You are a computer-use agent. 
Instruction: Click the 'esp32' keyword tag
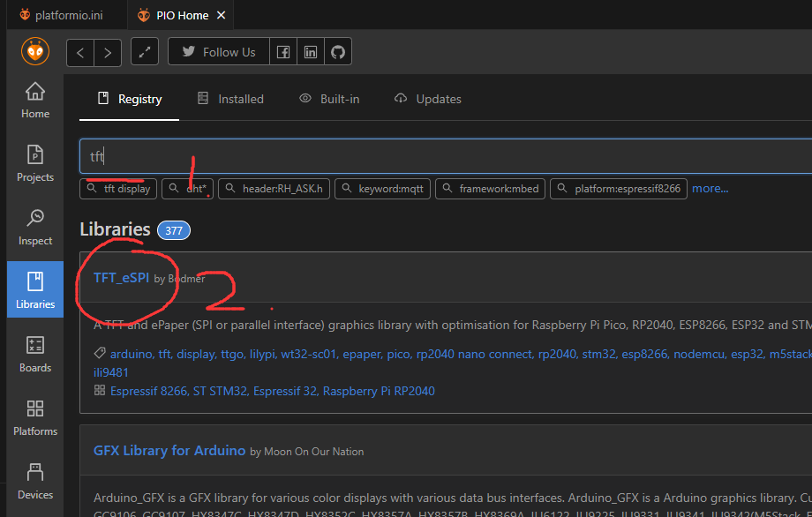[747, 354]
